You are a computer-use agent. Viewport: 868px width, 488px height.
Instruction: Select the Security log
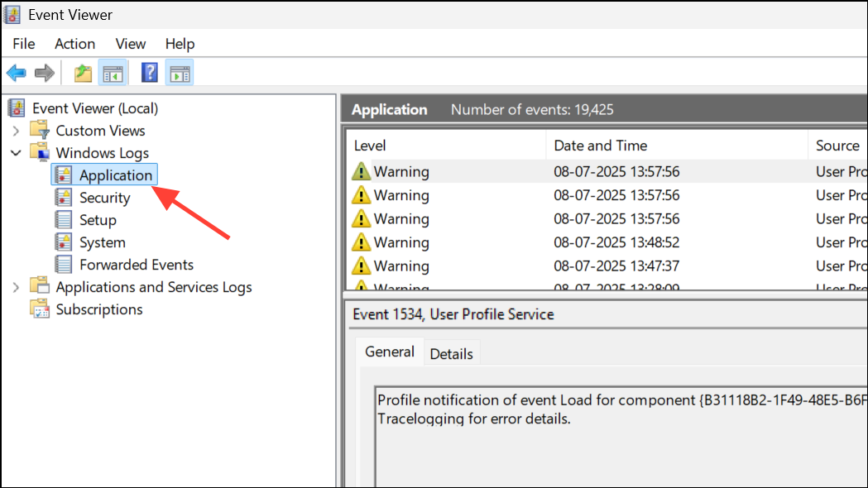pyautogui.click(x=104, y=198)
